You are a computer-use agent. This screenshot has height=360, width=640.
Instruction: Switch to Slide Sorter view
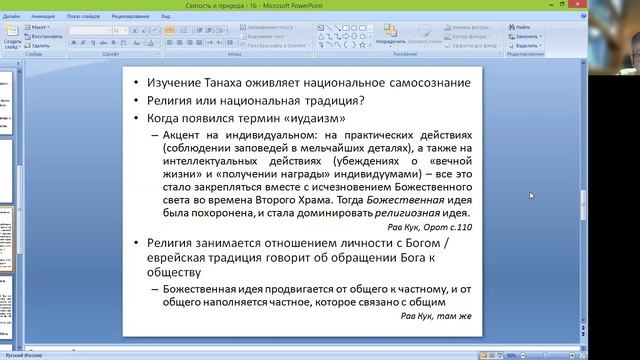(491, 356)
